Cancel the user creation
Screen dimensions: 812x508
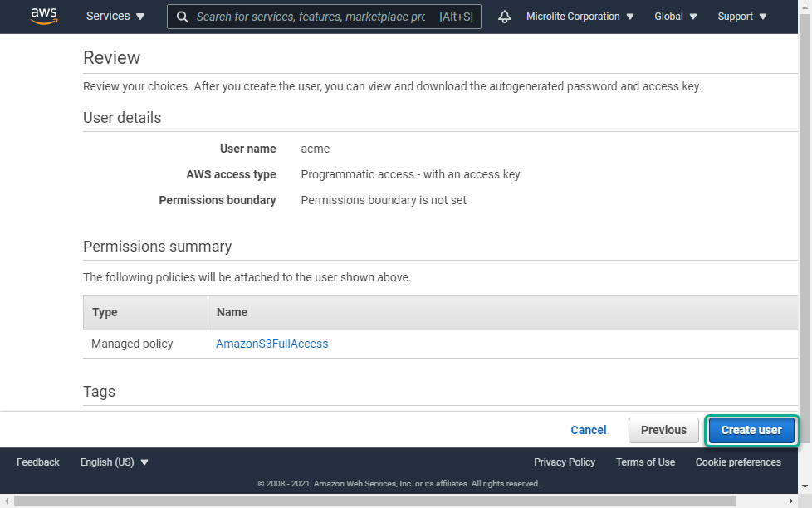[x=589, y=430]
